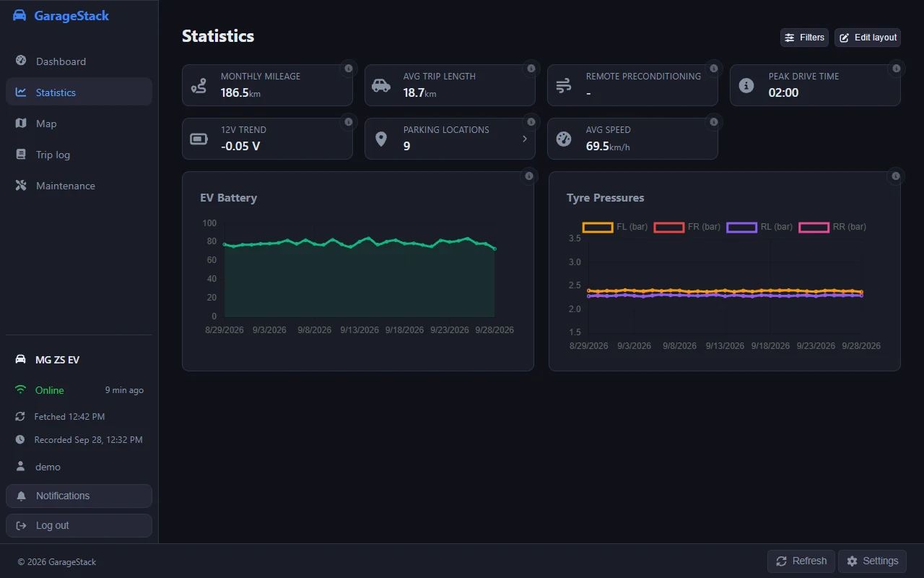Image resolution: width=924 pixels, height=578 pixels.
Task: Click the battery icon in 12V Trend card
Action: coord(199,139)
